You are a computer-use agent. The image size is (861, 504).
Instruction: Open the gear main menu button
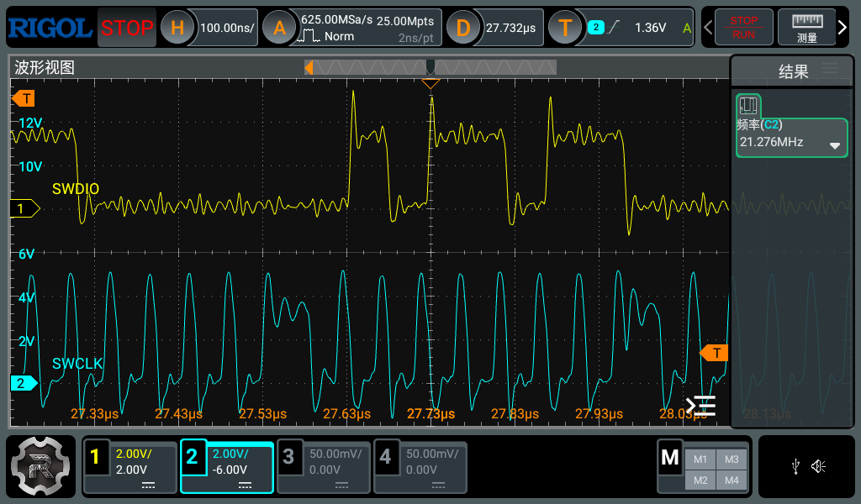click(40, 466)
